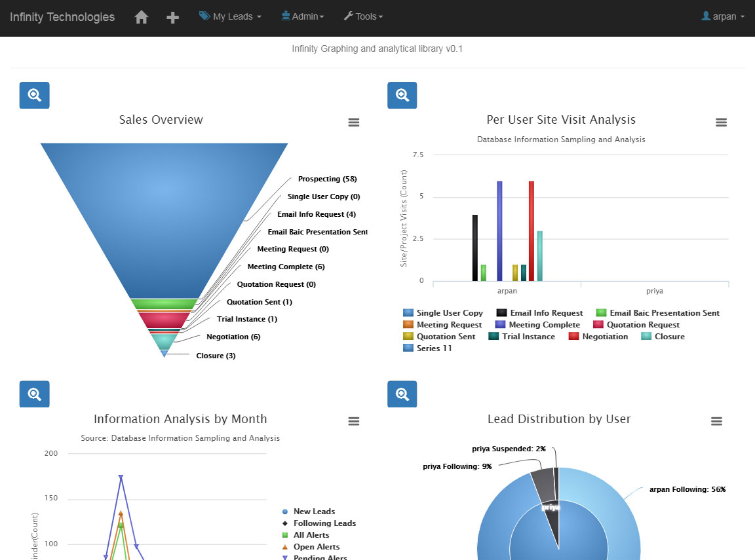Click the teal Closure bar for arpan
This screenshot has width=755, height=560.
[540, 256]
